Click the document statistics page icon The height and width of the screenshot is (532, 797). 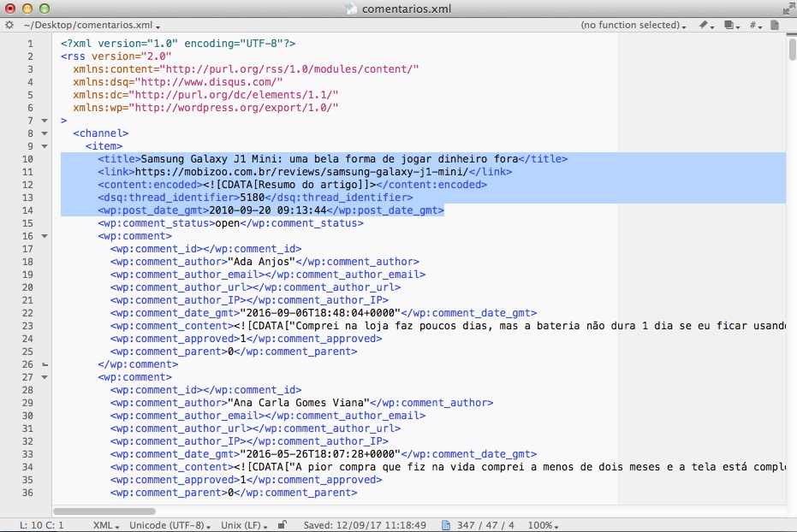click(x=446, y=525)
